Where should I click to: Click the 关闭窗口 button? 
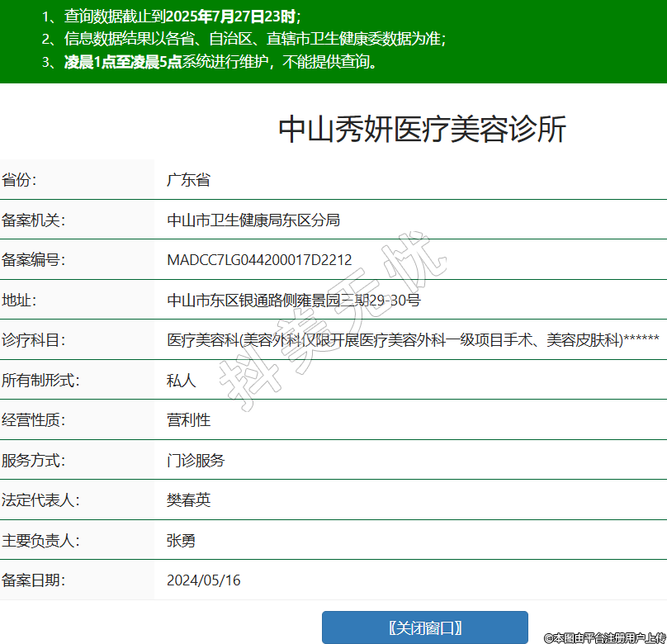424,627
